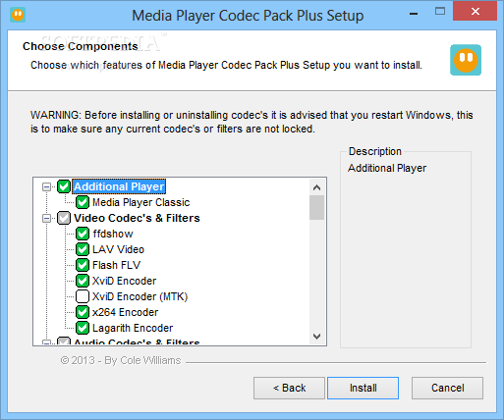
Task: Close the setup window
Action: tap(476, 12)
